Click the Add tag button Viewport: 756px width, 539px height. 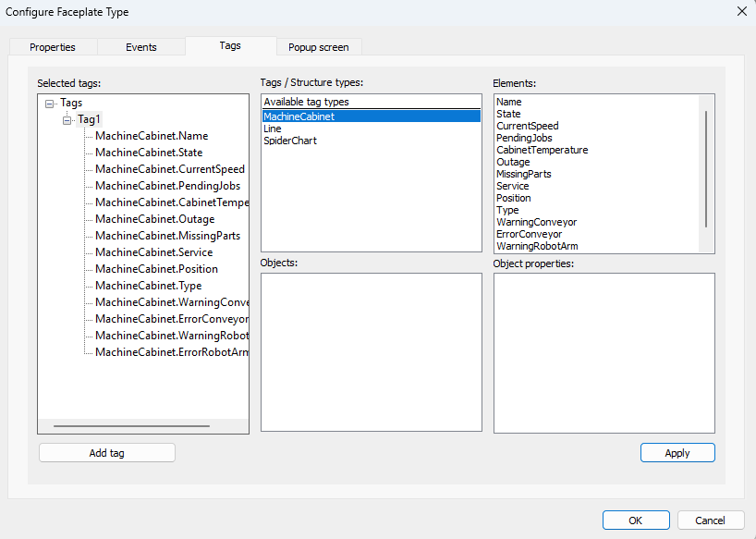tap(106, 453)
